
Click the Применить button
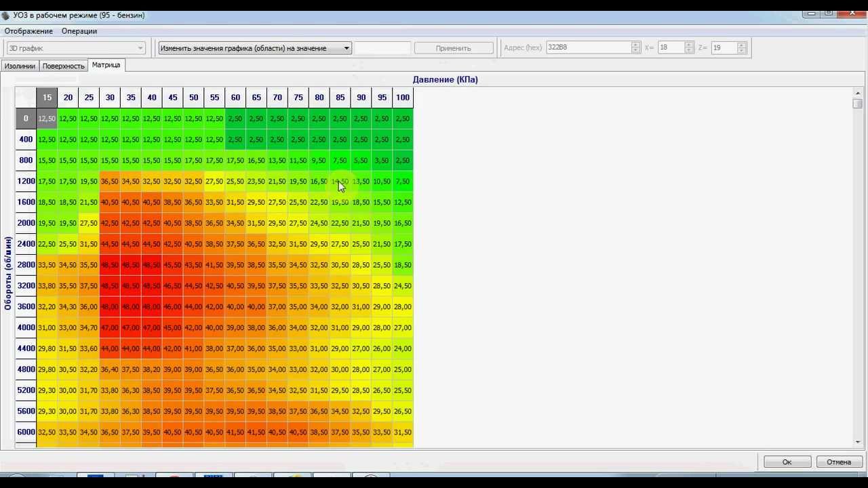pos(454,48)
